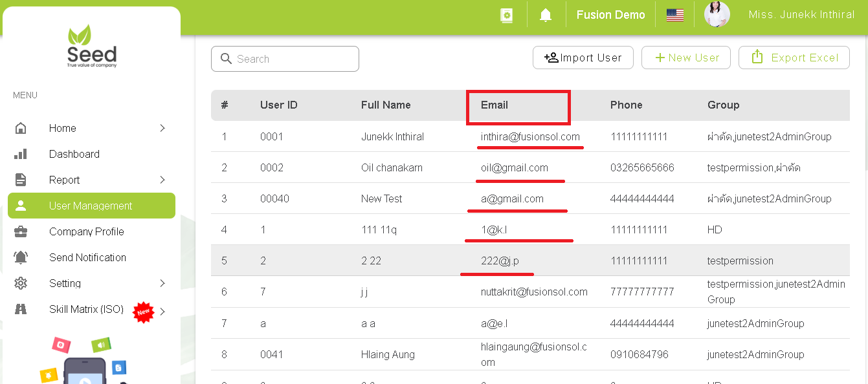The width and height of the screenshot is (868, 384).
Task: Click the Dashboard bar chart icon
Action: pos(21,154)
